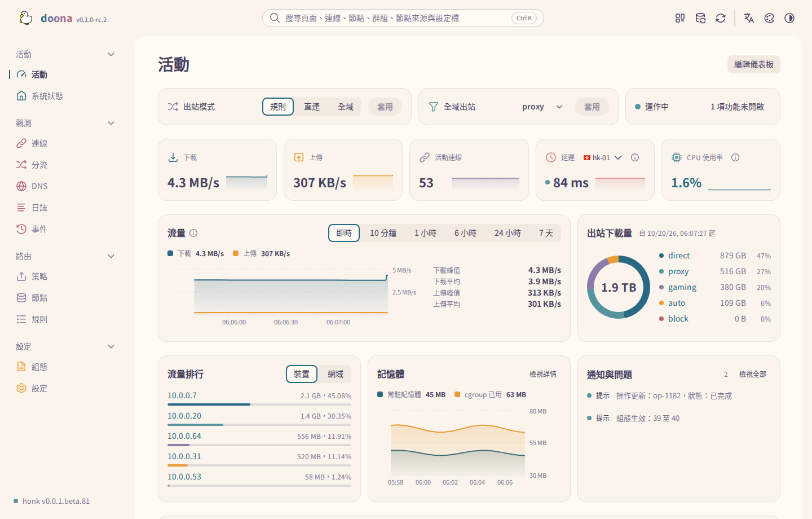Screen dimensions: 812x519
Task: Select 全域 outbound mode
Action: point(346,107)
